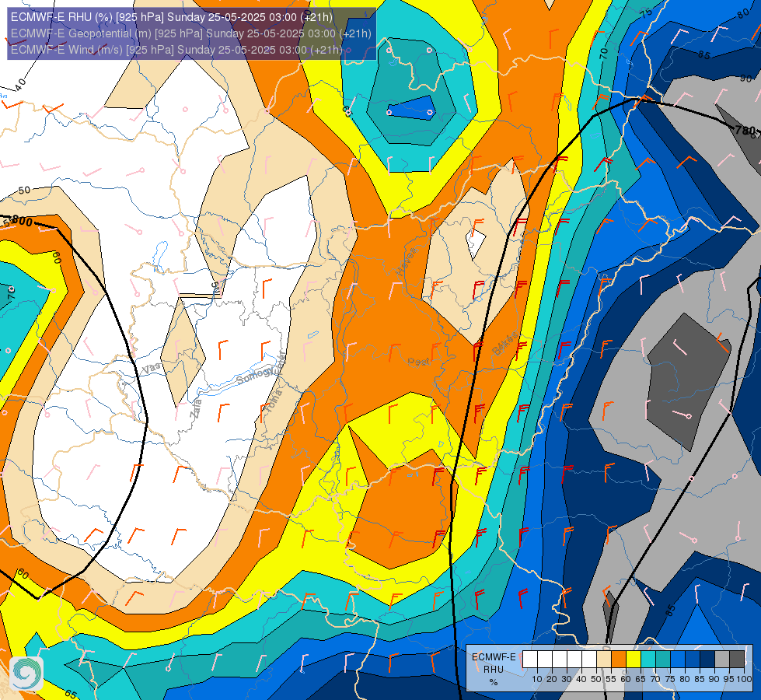
Task: Pick the orange 55–60 legend swatch
Action: (x=619, y=660)
